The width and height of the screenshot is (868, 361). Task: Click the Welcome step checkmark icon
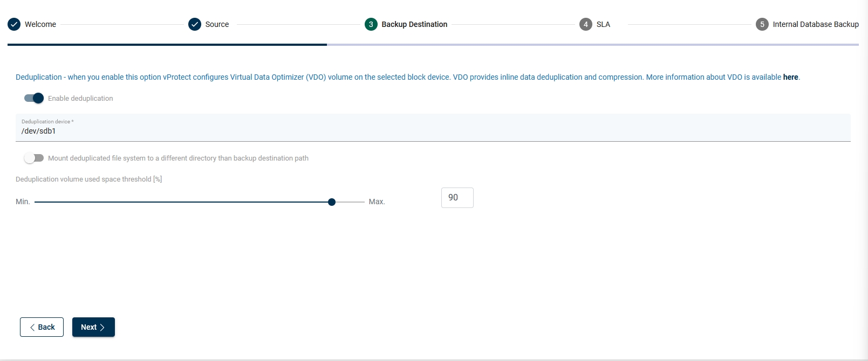(14, 24)
